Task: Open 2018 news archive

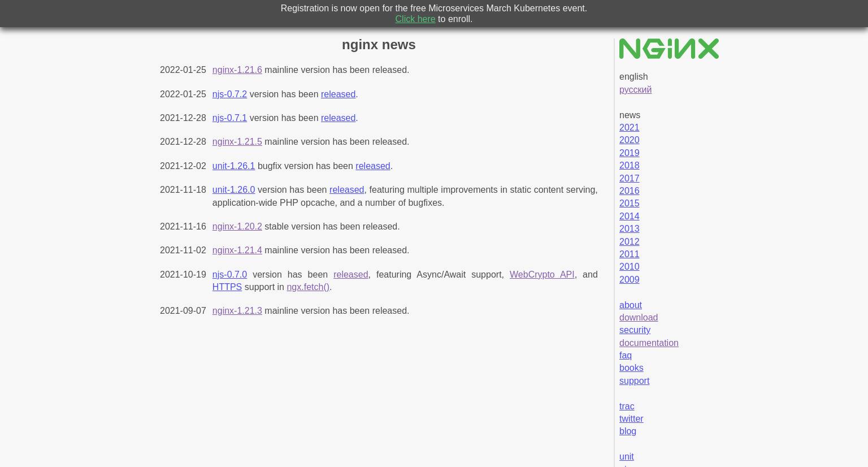Action: click(629, 165)
